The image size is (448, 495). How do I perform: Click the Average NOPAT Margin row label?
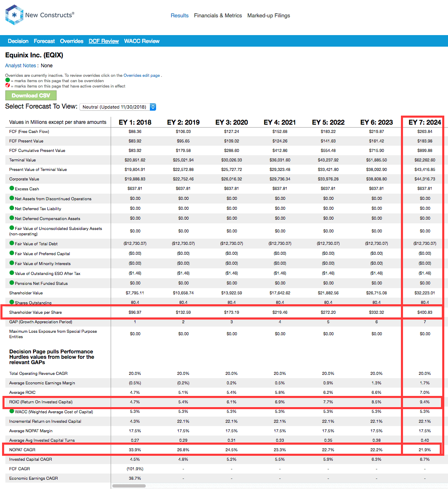pyautogui.click(x=31, y=431)
